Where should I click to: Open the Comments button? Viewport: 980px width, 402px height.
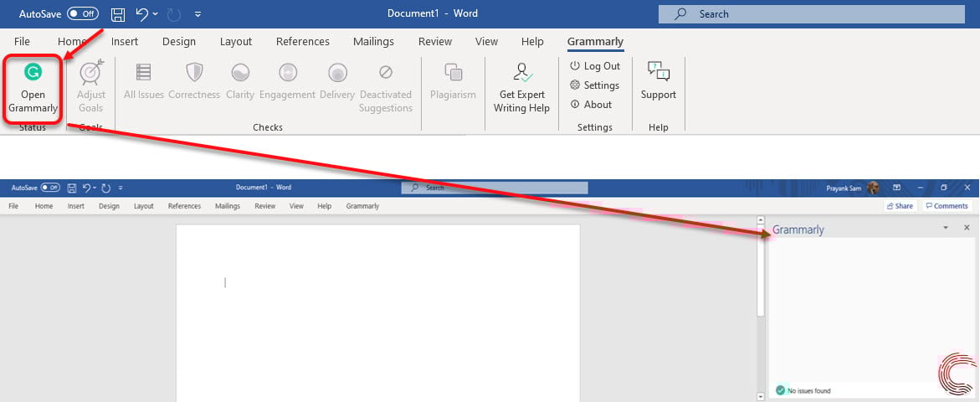click(x=947, y=206)
